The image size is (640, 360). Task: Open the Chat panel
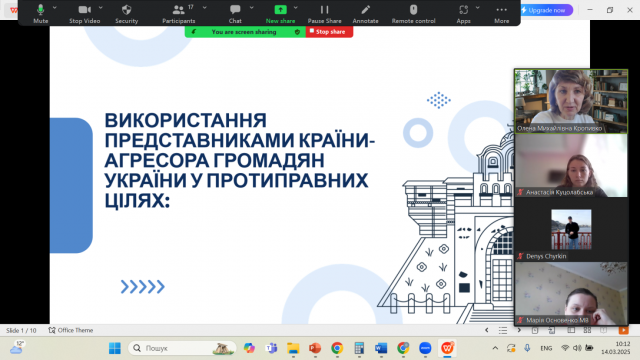coord(235,13)
